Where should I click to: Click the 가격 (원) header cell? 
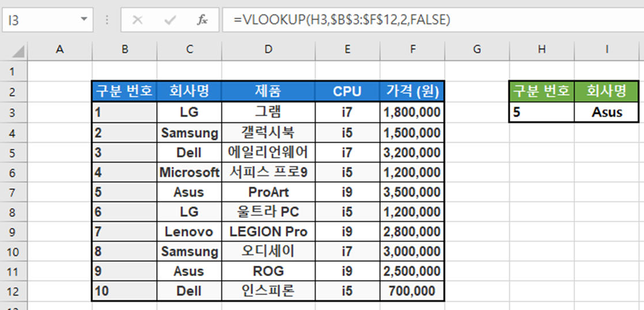(412, 91)
